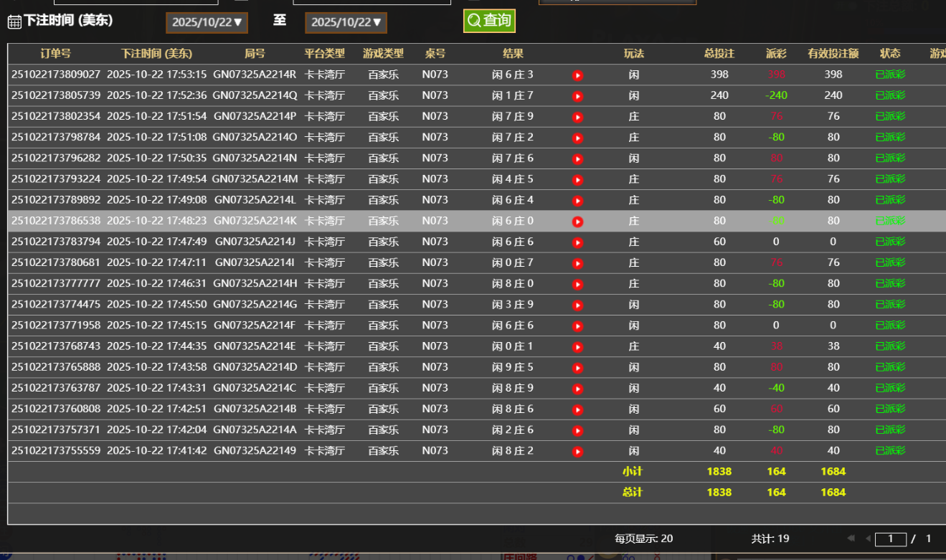This screenshot has width=946, height=560.
Task: Play video replay for round GN07325A2214K
Action: [x=577, y=222]
